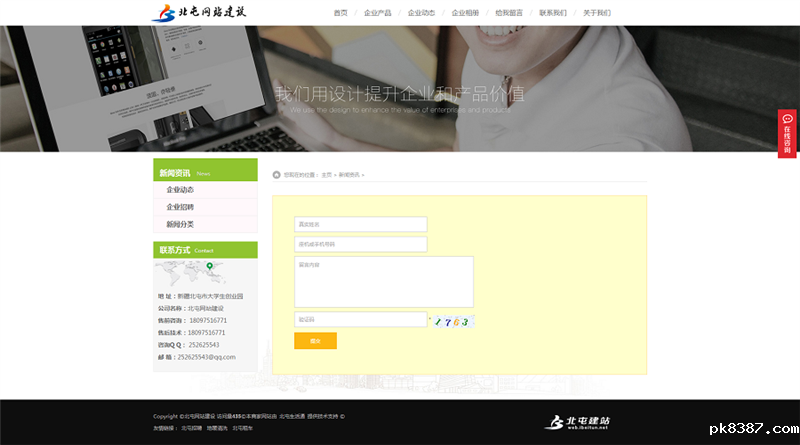Screen dimensions: 800x445
Task: Click the 北屯建站 footer logo
Action: (x=576, y=422)
